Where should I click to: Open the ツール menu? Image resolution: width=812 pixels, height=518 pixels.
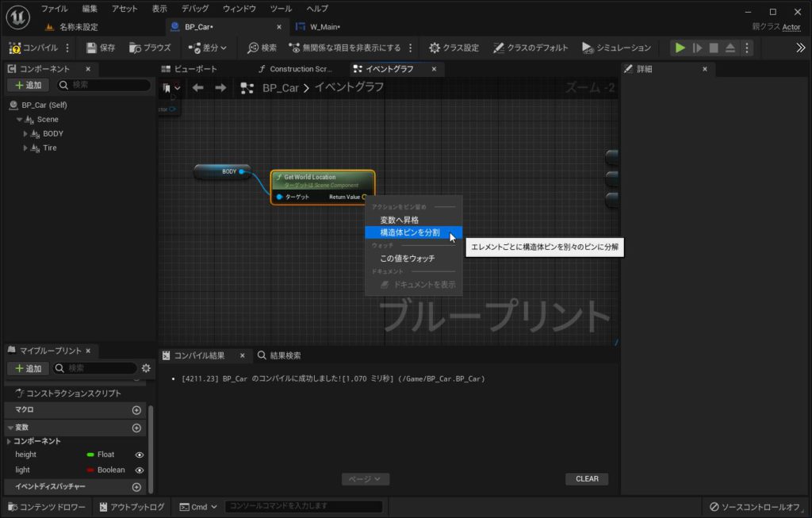[x=281, y=9]
